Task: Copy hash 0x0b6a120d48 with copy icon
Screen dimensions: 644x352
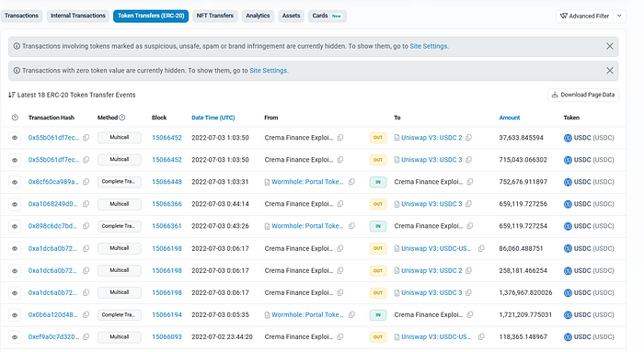Action: (86, 314)
